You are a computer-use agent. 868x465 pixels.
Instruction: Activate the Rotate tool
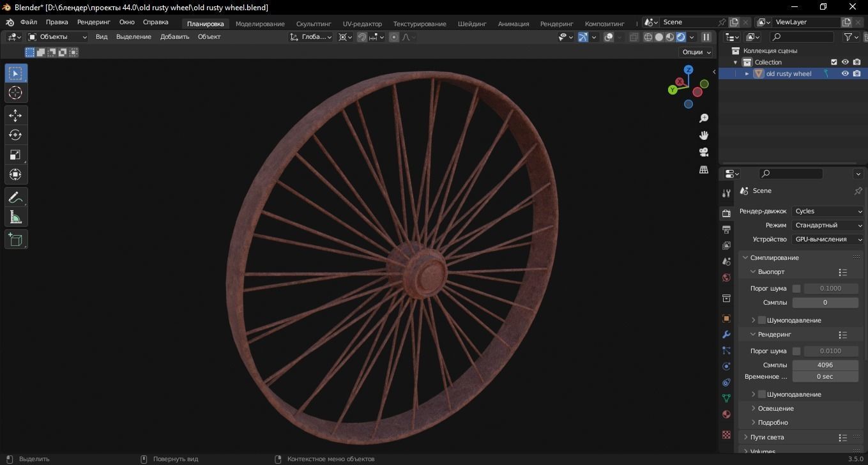tap(15, 135)
